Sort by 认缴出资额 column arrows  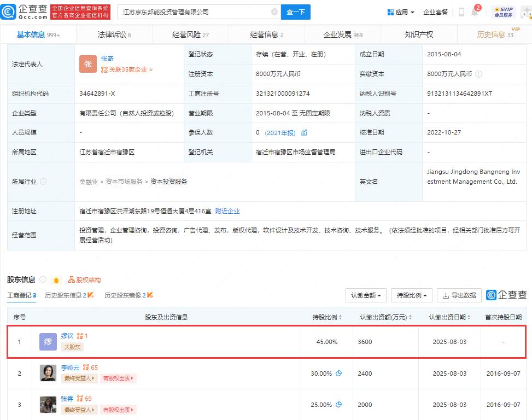[410, 317]
